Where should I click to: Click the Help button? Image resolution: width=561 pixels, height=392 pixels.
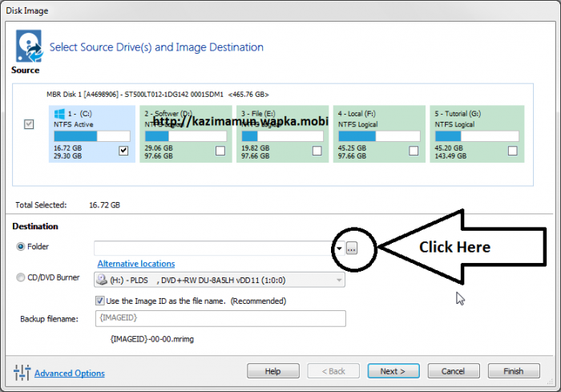tap(273, 371)
